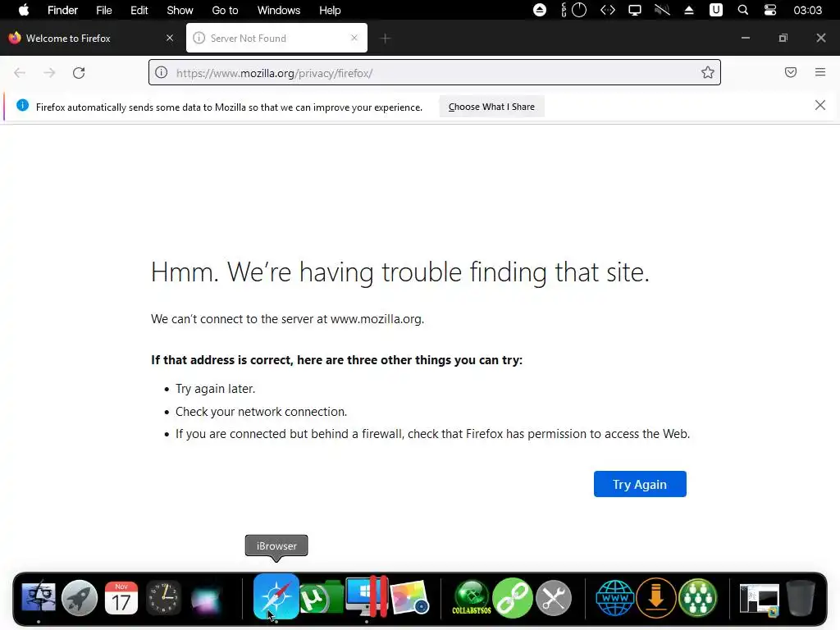Viewport: 840px width, 630px height.
Task: Open the Finder icon in the dock
Action: tap(39, 597)
